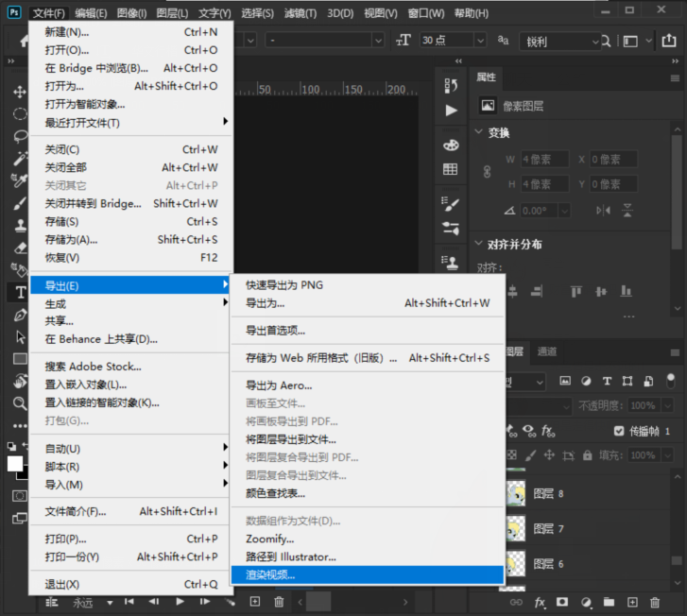Open the Brush Settings panel icon

[x=451, y=204]
